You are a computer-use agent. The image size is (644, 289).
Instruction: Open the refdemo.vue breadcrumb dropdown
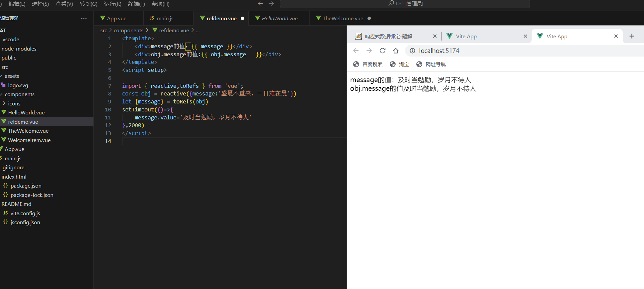[x=174, y=30]
